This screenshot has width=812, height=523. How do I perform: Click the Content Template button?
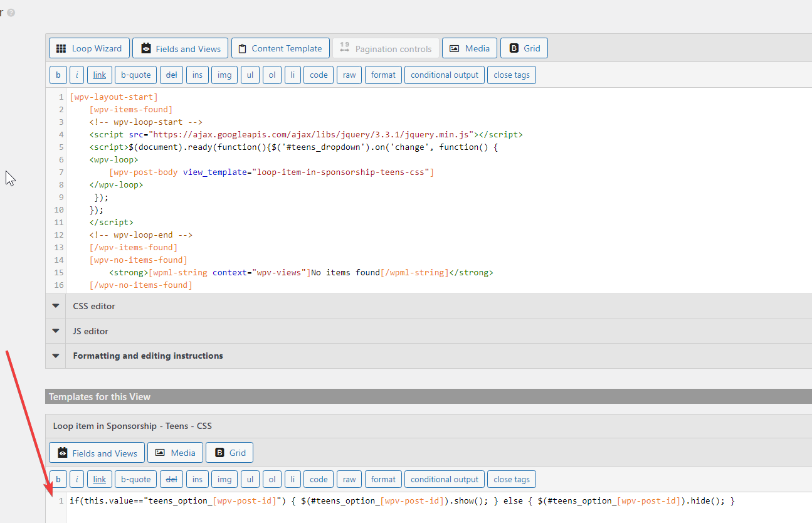tap(280, 48)
